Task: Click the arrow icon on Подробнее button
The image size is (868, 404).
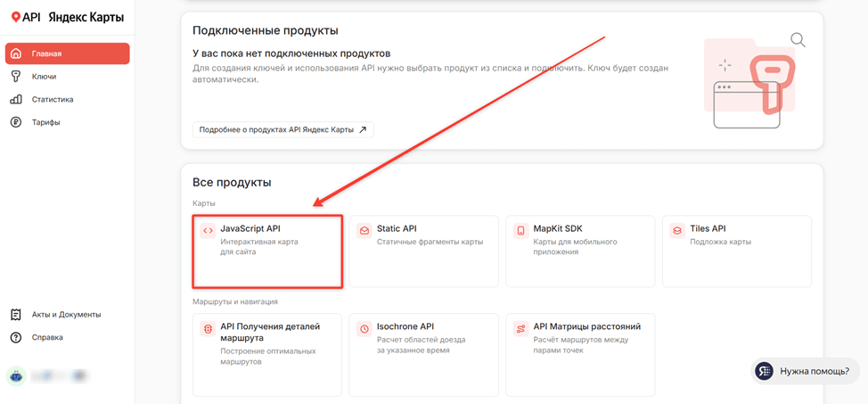Action: point(363,129)
